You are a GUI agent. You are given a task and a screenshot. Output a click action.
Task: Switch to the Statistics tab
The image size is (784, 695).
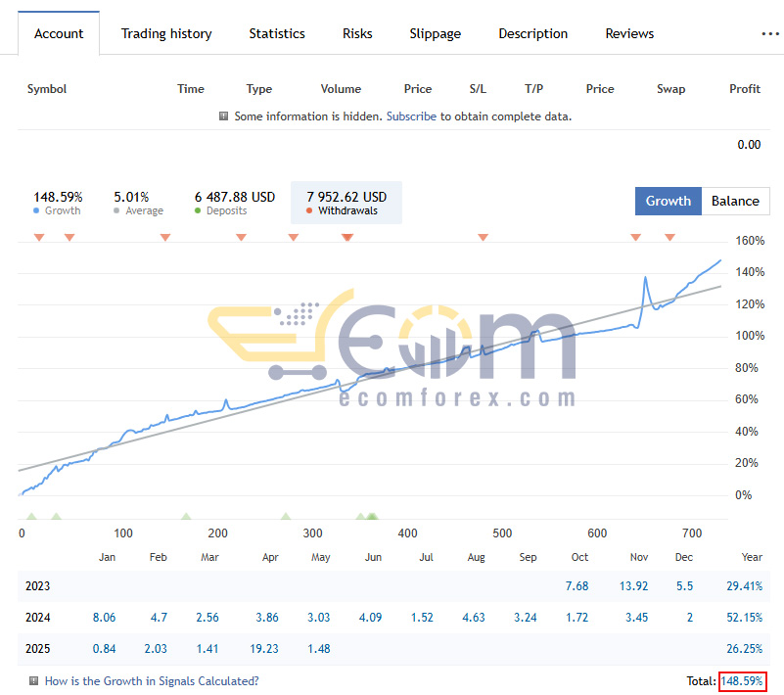(277, 33)
